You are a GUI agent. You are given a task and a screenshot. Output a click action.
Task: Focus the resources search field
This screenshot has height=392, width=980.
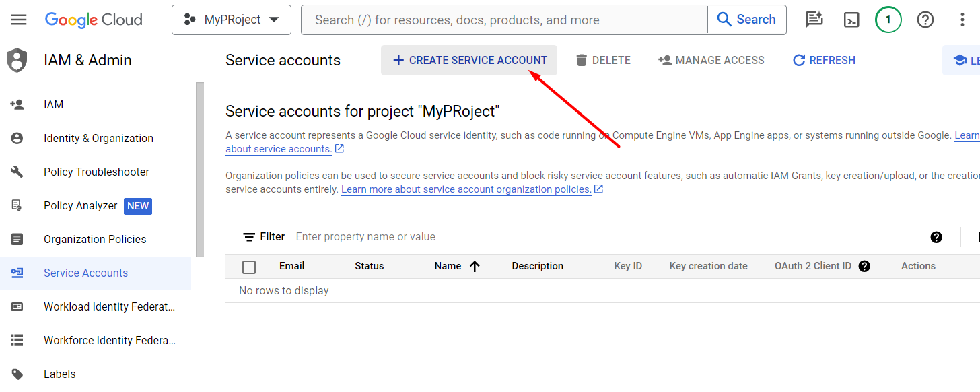click(504, 20)
